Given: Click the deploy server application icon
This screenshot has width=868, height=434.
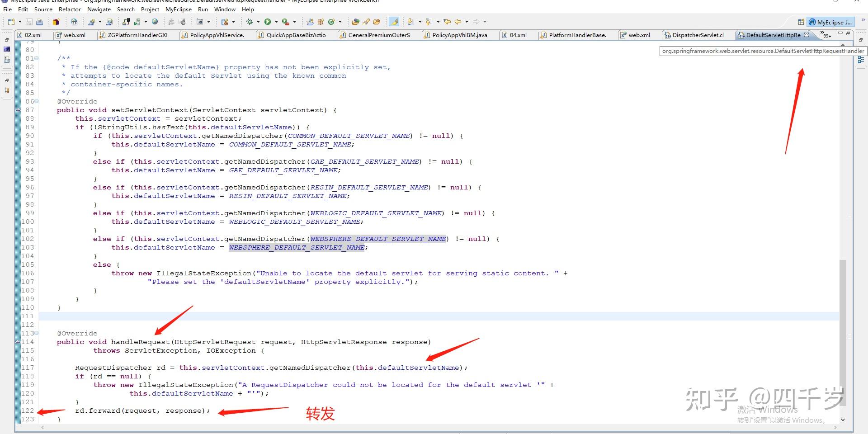Looking at the screenshot, I should point(126,22).
